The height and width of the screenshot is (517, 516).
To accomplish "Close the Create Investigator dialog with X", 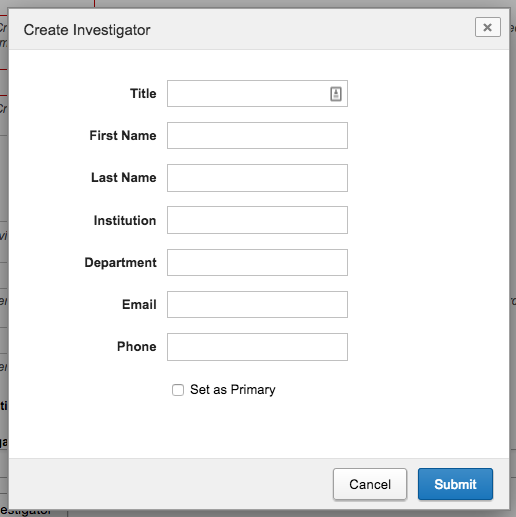I will click(x=488, y=27).
